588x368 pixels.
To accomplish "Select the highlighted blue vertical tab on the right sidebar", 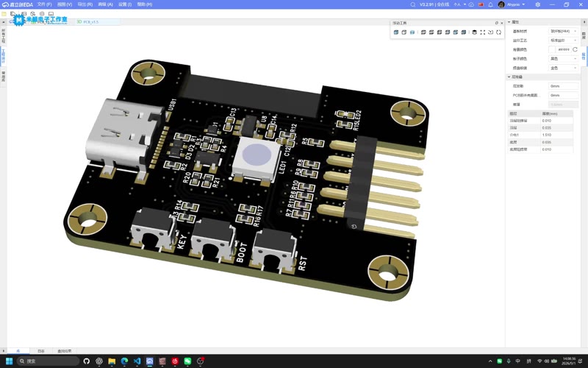I will pyautogui.click(x=584, y=56).
